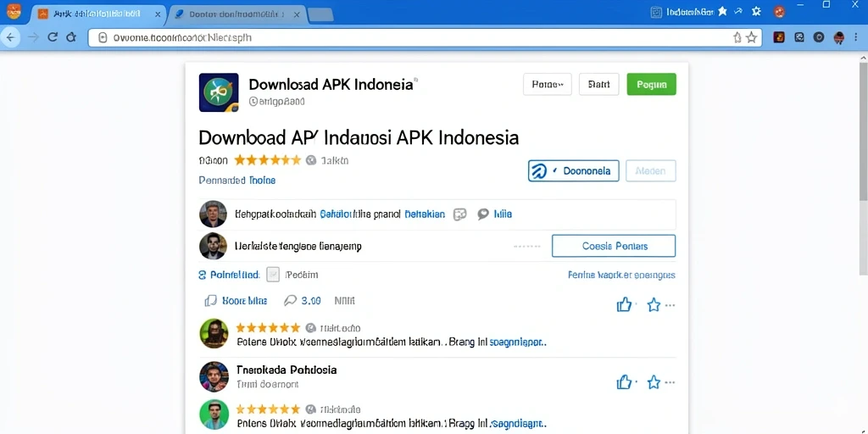Open the browser three-dot menu

pos(858,37)
